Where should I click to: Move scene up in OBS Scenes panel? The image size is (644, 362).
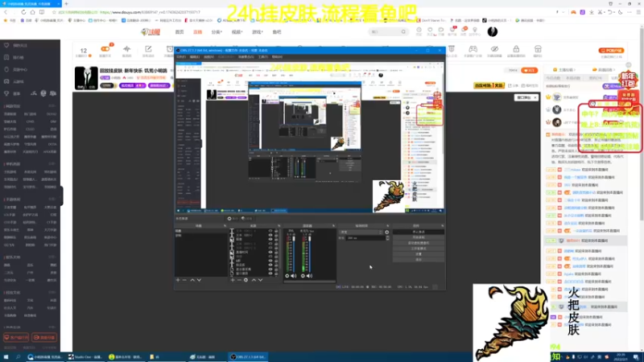click(192, 280)
